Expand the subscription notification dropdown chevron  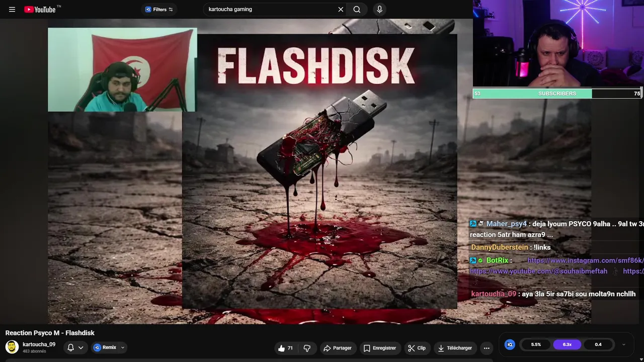tap(80, 347)
